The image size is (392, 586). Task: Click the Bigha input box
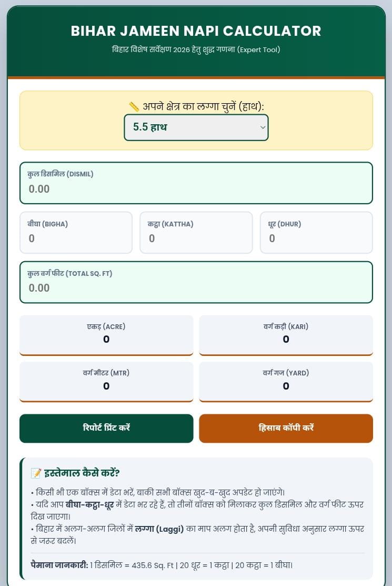pyautogui.click(x=76, y=238)
